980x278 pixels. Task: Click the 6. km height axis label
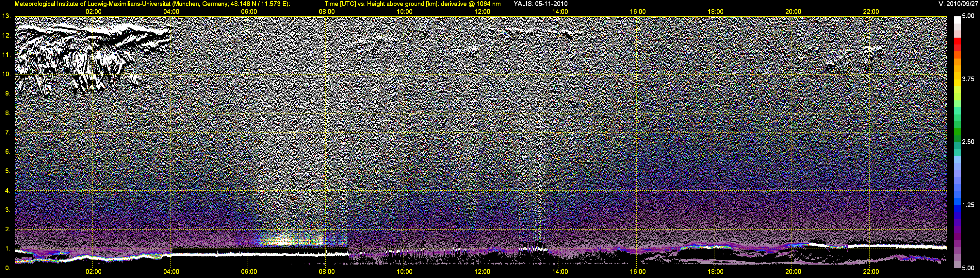[8, 151]
